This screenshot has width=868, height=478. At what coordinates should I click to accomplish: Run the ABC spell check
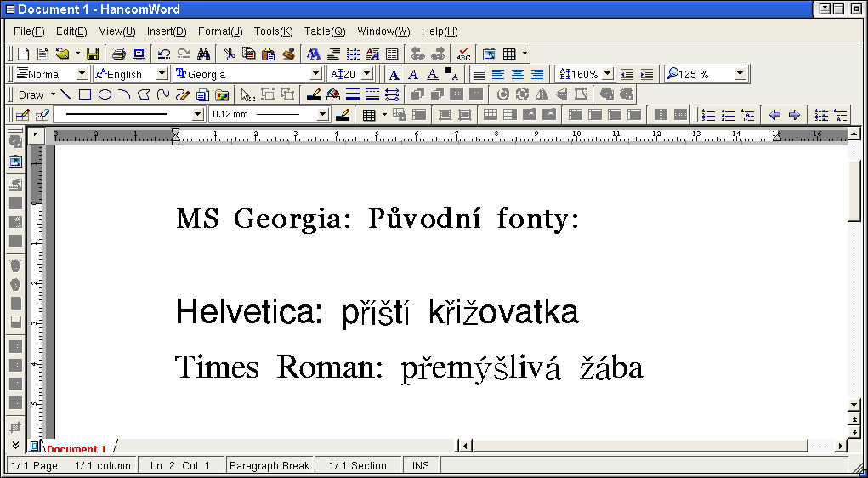point(463,54)
